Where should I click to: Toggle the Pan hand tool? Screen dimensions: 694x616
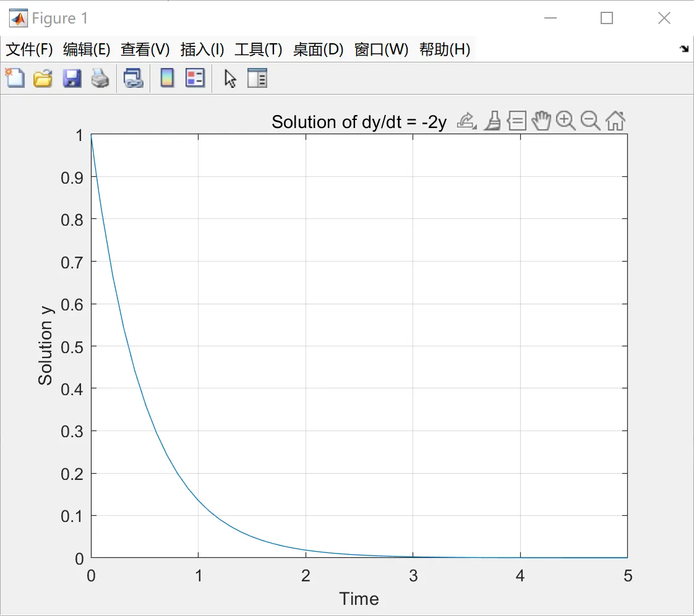[x=541, y=121]
